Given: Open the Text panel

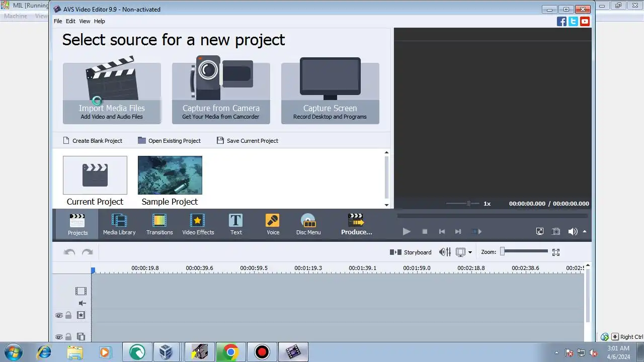Looking at the screenshot, I should pyautogui.click(x=236, y=224).
